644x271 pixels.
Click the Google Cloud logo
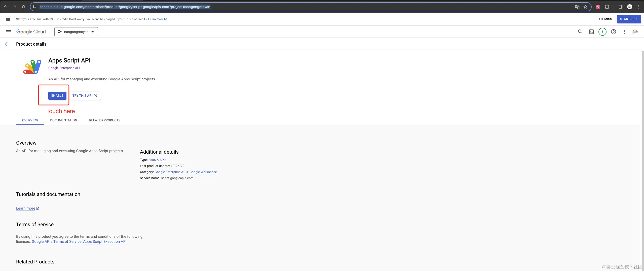[x=31, y=32]
